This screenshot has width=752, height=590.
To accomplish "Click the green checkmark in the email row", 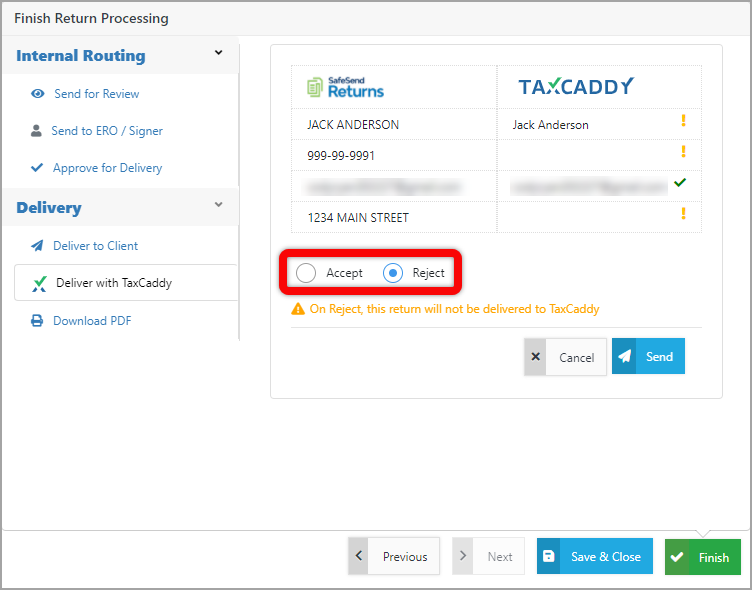I will point(680,183).
